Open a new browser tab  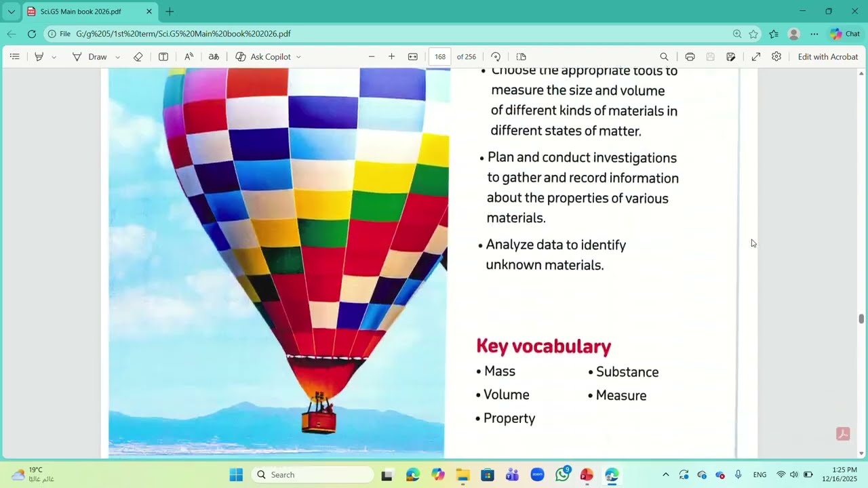[170, 12]
